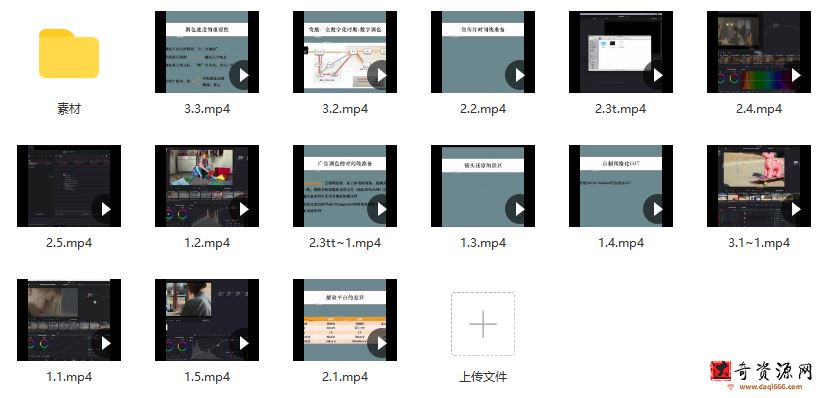This screenshot has height=398, width=820.
Task: Start the 1.2.mp4 video
Action: pyautogui.click(x=242, y=209)
